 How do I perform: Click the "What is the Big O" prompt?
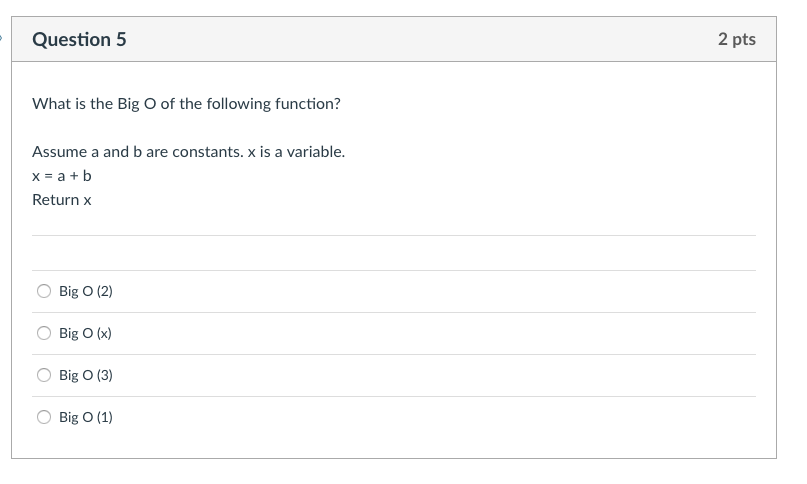coord(186,104)
